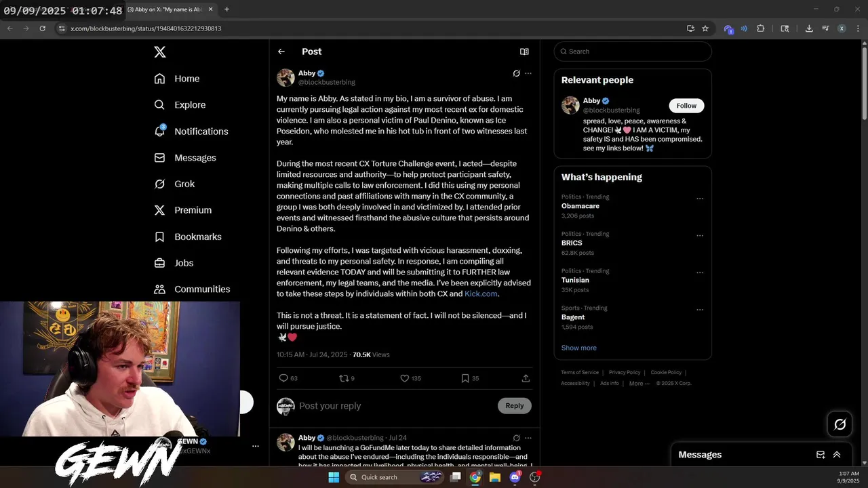This screenshot has height=488, width=868.
Task: Open the Obamacare trending topic
Action: pyautogui.click(x=580, y=206)
